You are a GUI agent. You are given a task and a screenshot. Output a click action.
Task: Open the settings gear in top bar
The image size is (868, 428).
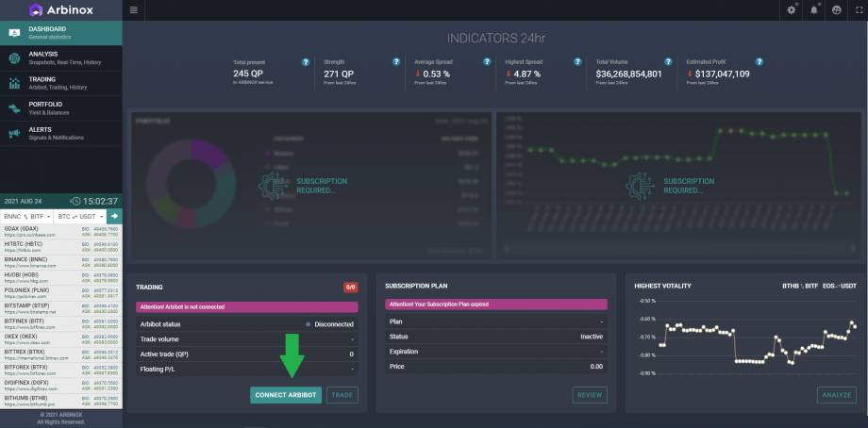(x=792, y=10)
